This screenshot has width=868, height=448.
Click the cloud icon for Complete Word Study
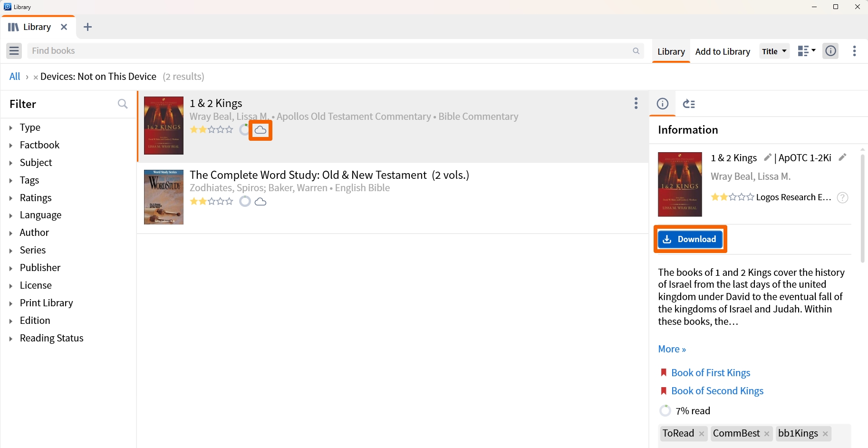coord(260,202)
